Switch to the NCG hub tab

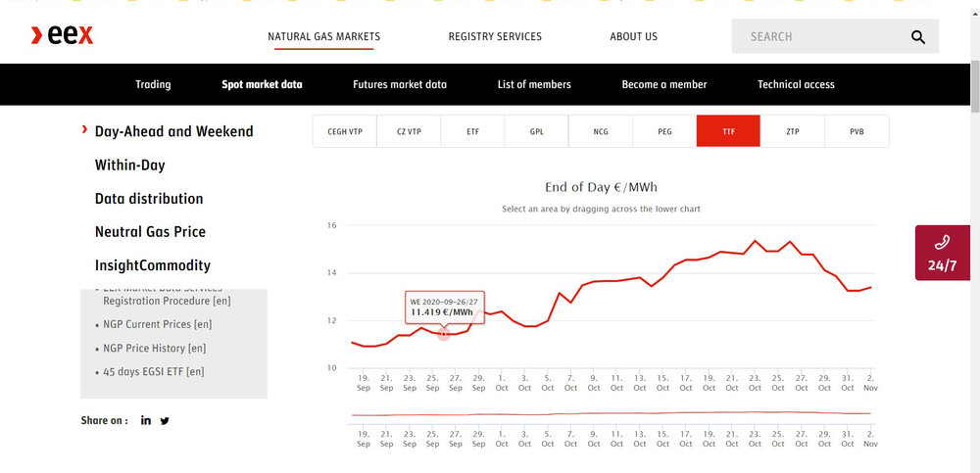click(x=601, y=131)
